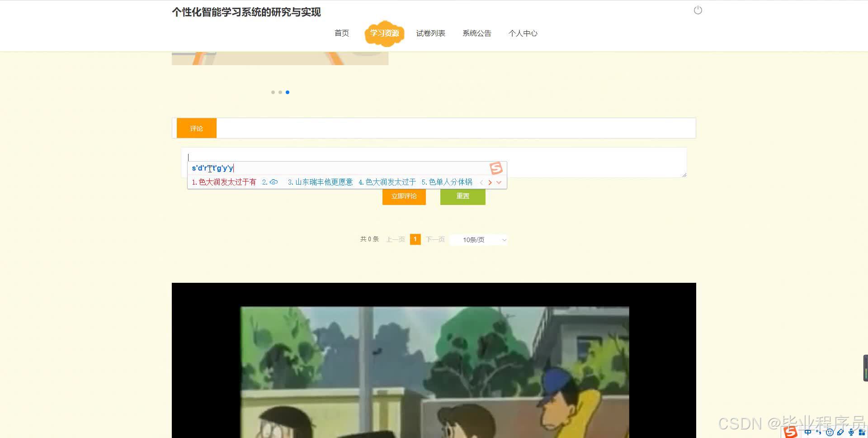Choose candidate 3 山东瑞丰他更愿意
Image resolution: width=868 pixels, height=438 pixels.
pos(320,182)
